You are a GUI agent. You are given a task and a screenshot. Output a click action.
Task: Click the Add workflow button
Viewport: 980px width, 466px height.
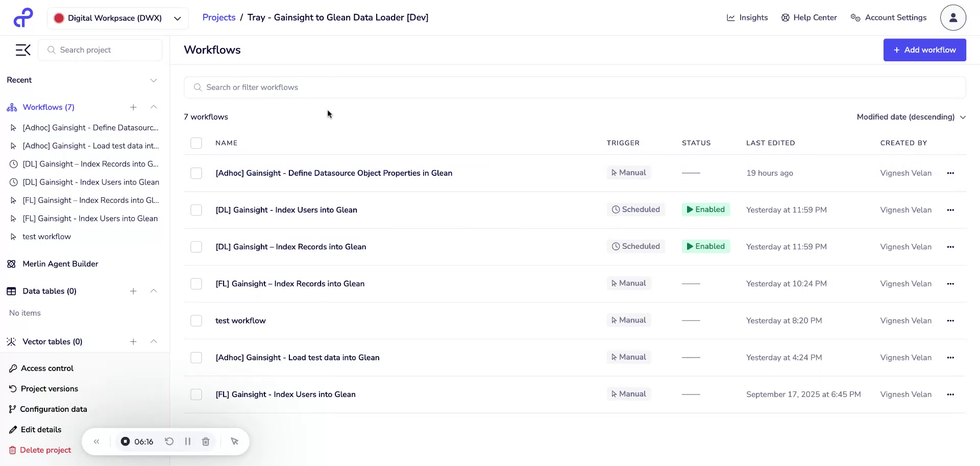click(x=924, y=50)
